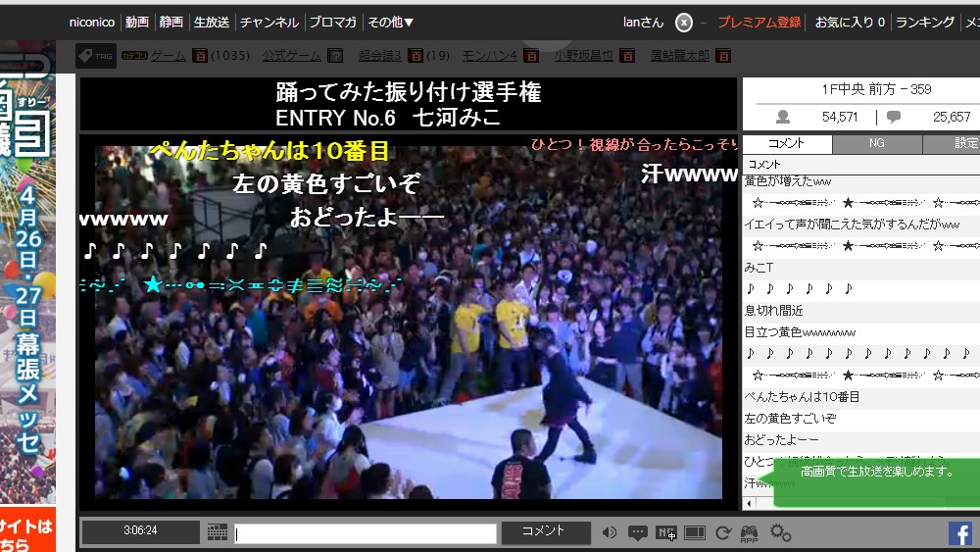Click the seat info 1F中央 前方 - 359

point(876,89)
